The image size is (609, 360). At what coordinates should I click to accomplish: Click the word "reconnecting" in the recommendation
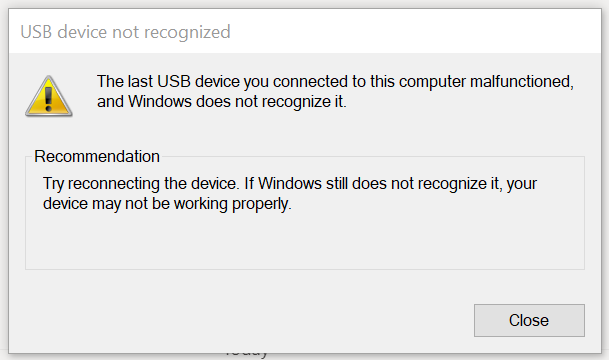pos(114,183)
